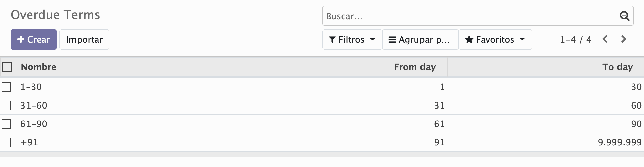Click the hamburger icon in Agrupar por
Image resolution: width=644 pixels, height=167 pixels.
coord(392,40)
